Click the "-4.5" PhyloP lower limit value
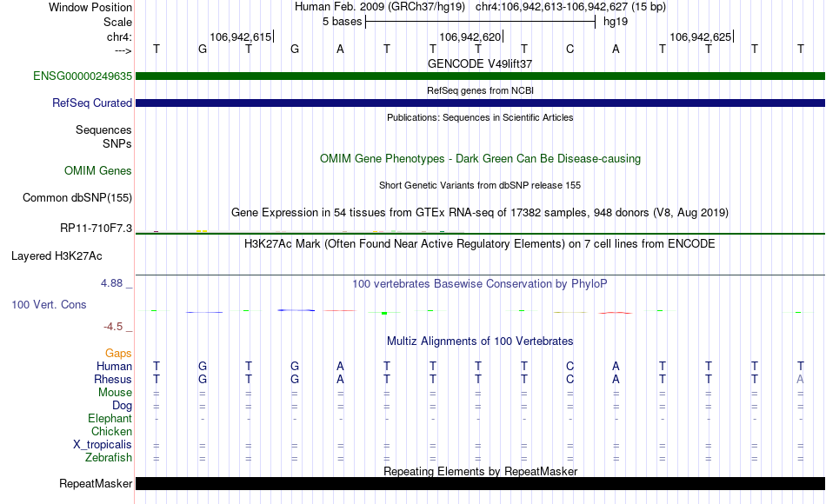This screenshot has height=504, width=826. (x=113, y=327)
